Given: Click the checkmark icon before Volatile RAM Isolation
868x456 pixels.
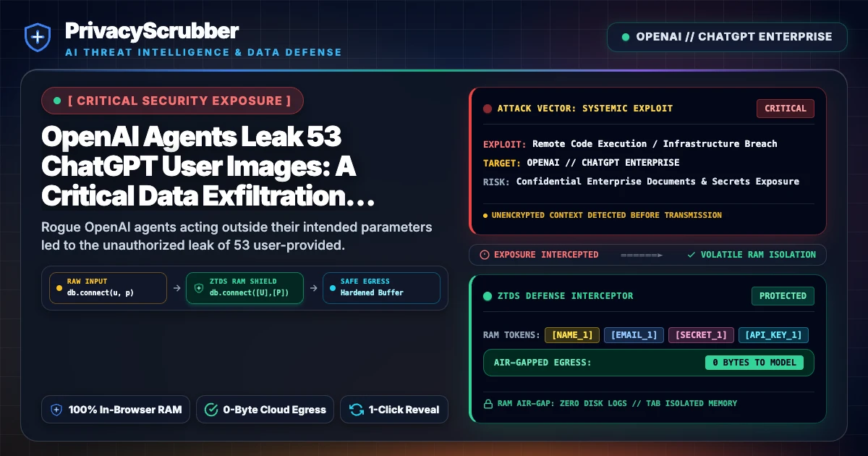Looking at the screenshot, I should click(692, 255).
